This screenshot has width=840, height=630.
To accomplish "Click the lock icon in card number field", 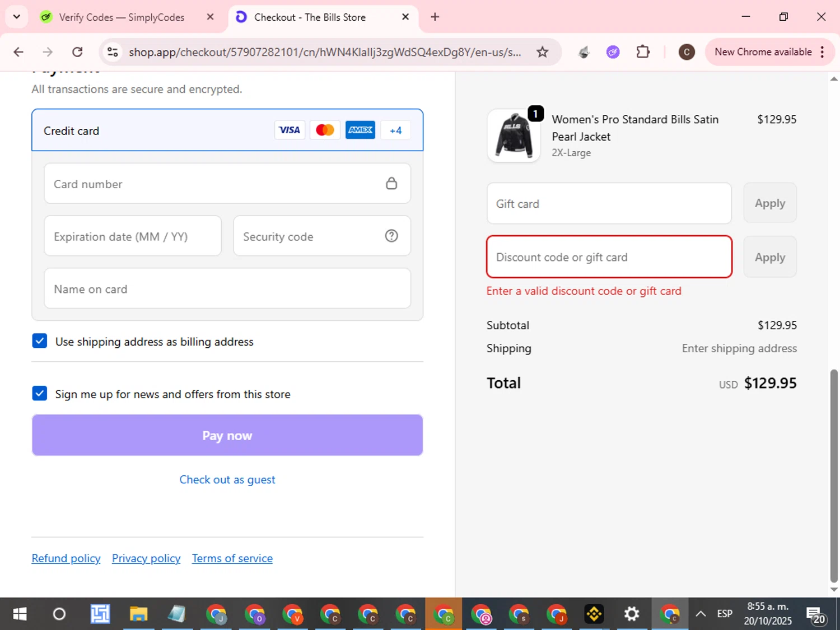I will click(391, 183).
